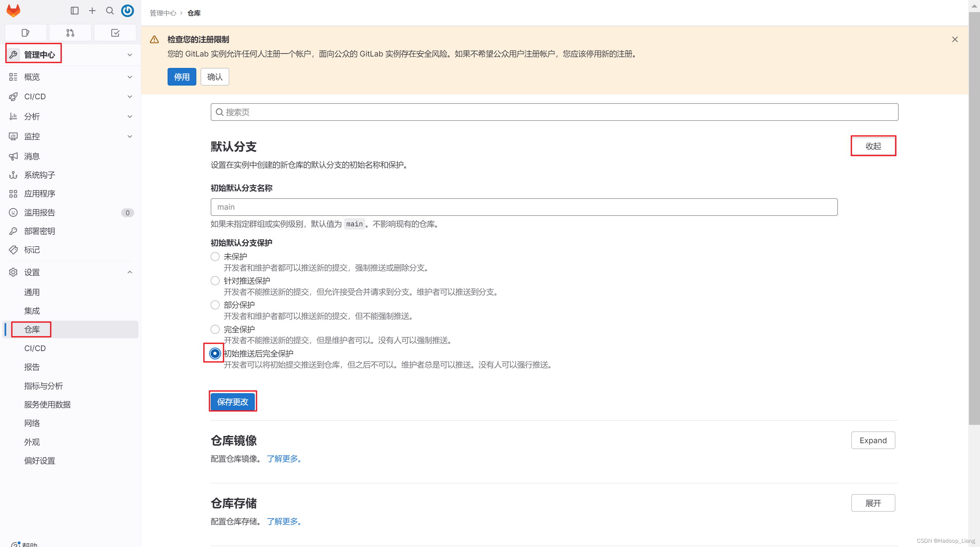Open the user avatar menu

point(127,11)
